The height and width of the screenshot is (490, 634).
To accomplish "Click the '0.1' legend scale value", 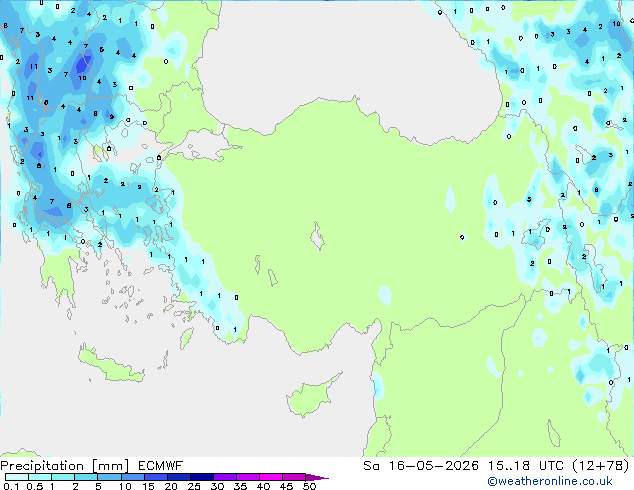I will [x=11, y=486].
